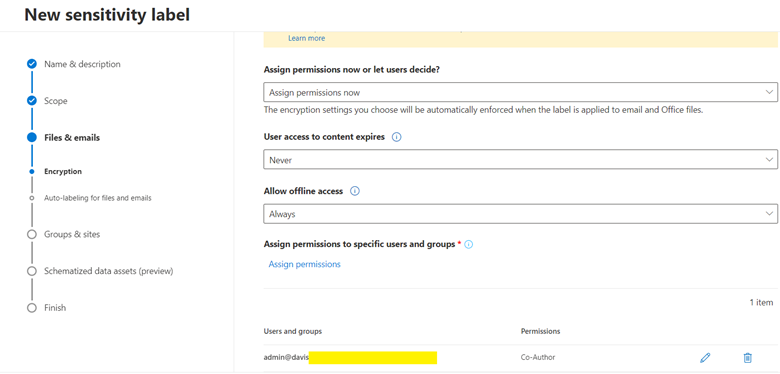Open the Always offline access dropdown
This screenshot has height=374, width=780.
(x=520, y=214)
